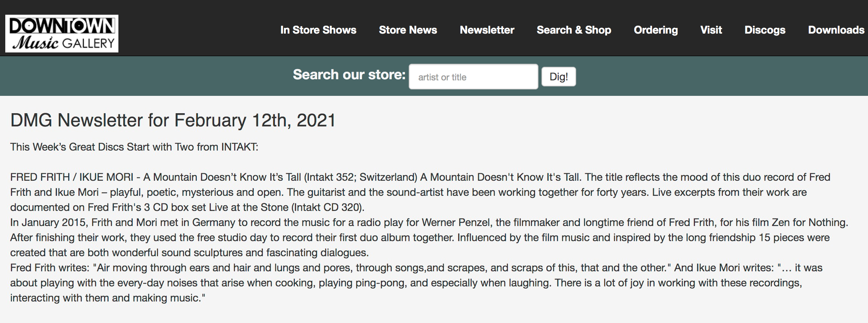Click the Downtown Music Gallery logo
Image resolution: width=868 pixels, height=323 pixels.
62,34
